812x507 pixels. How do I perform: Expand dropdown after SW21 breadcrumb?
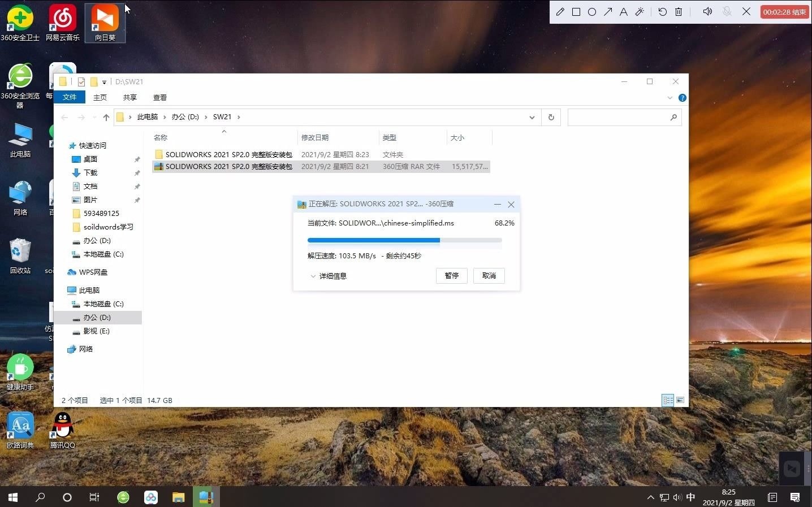pos(239,117)
